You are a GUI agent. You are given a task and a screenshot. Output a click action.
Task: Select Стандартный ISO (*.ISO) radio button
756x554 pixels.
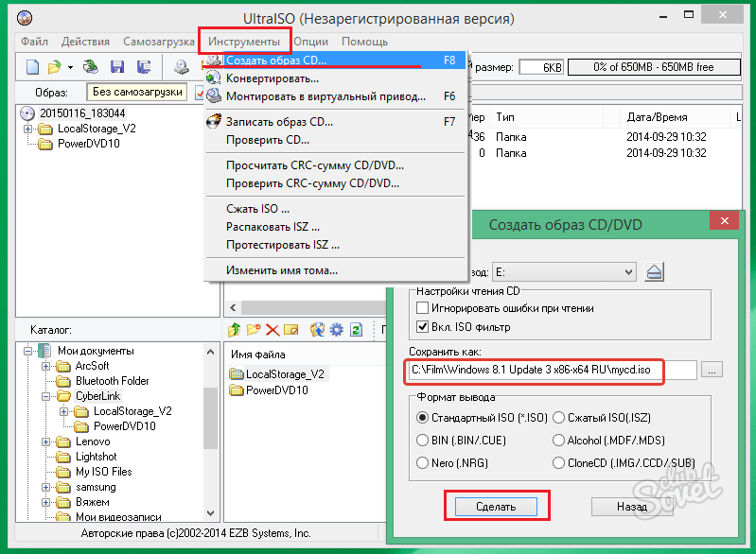(422, 418)
